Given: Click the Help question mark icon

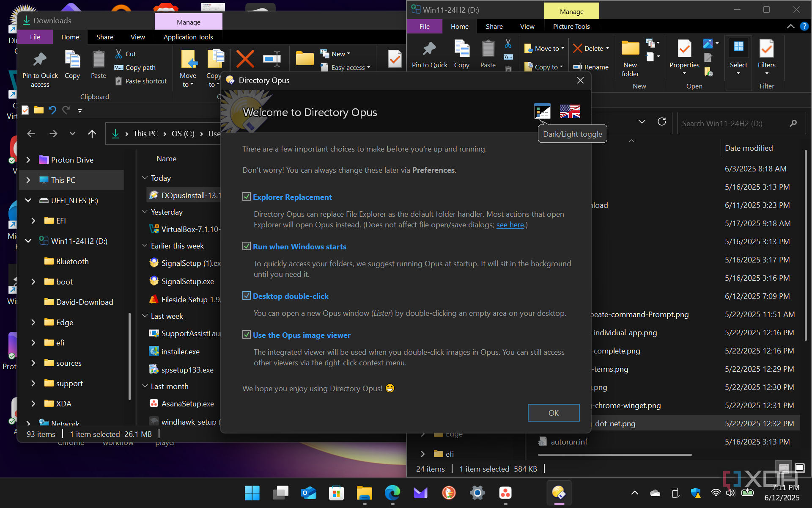Looking at the screenshot, I should 804,26.
